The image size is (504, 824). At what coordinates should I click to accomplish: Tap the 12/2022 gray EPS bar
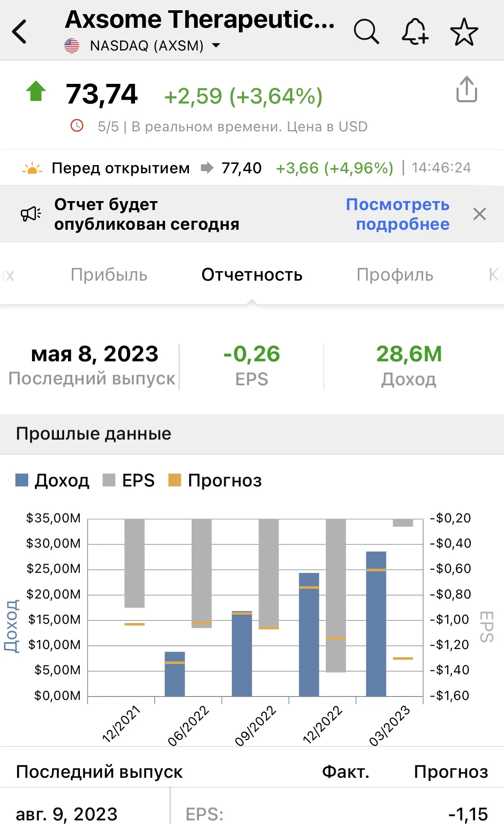tap(336, 596)
